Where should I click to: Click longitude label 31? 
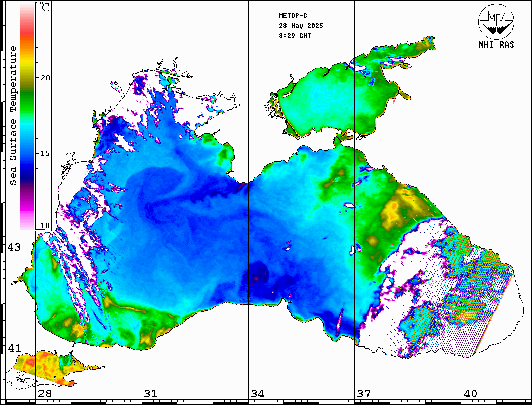click(x=151, y=394)
